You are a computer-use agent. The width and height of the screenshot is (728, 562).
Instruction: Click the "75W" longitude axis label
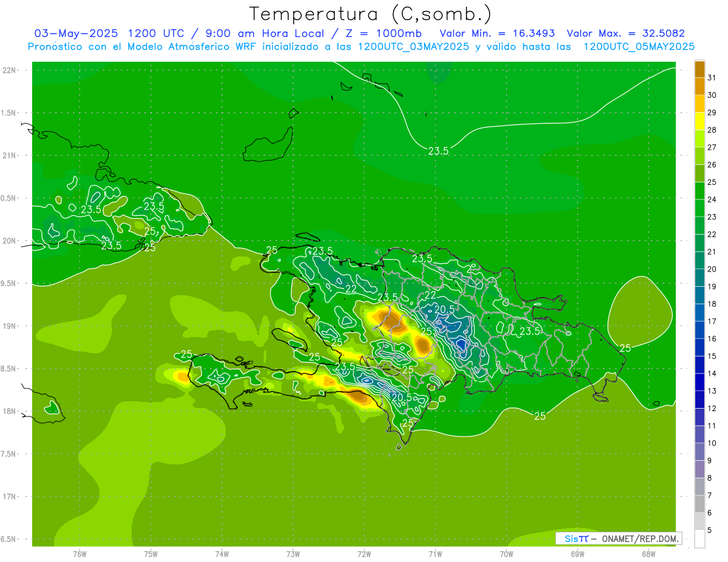pyautogui.click(x=151, y=554)
